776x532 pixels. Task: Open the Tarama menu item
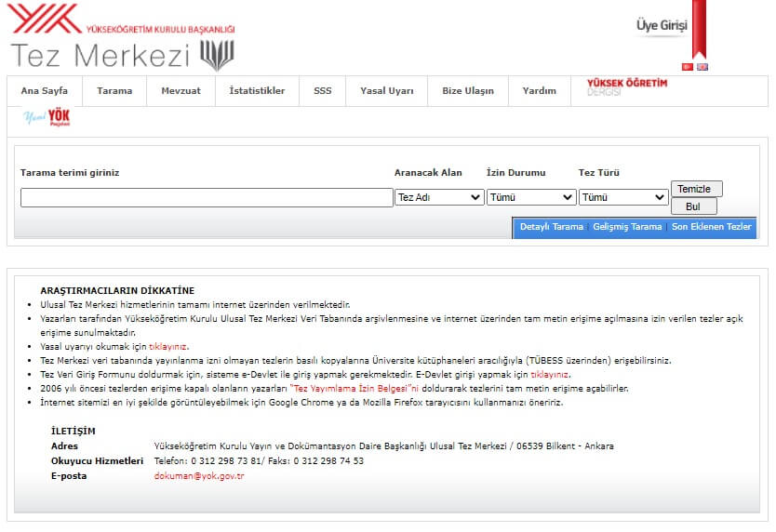tap(114, 91)
